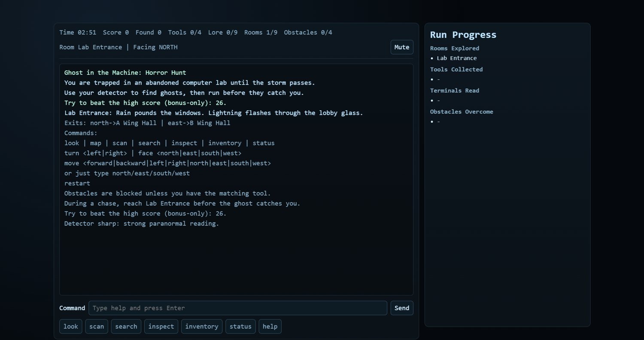Screen dimensions: 644x340
Task: Click the Score 0 readout
Action: click(x=116, y=33)
